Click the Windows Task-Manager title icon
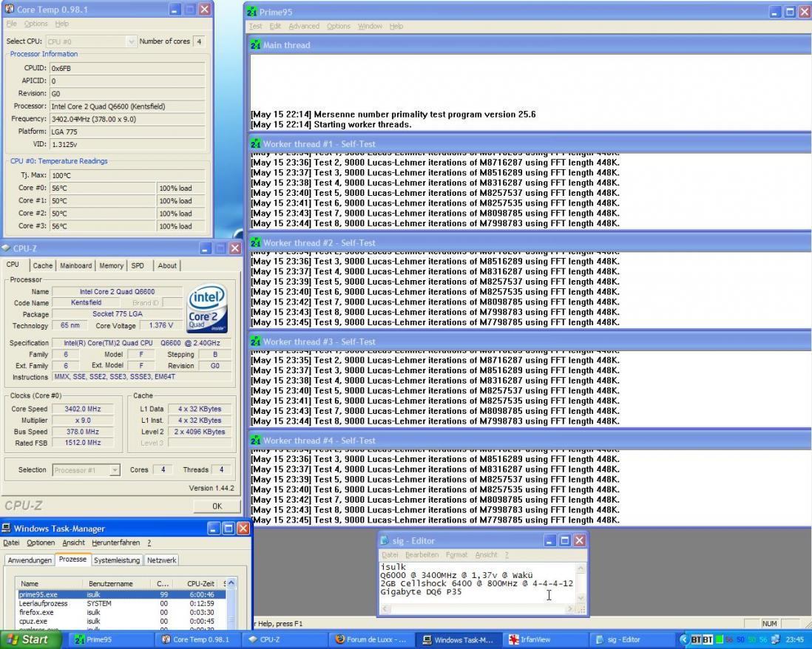 click(x=6, y=529)
